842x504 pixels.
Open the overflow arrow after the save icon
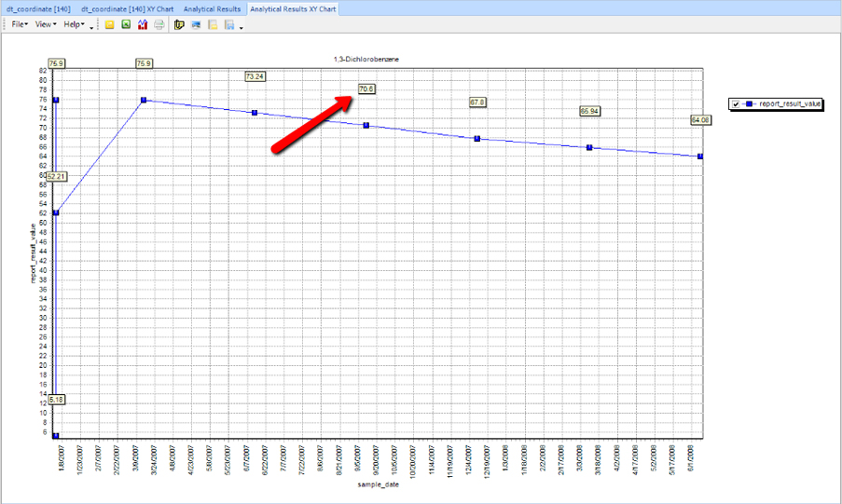point(242,27)
